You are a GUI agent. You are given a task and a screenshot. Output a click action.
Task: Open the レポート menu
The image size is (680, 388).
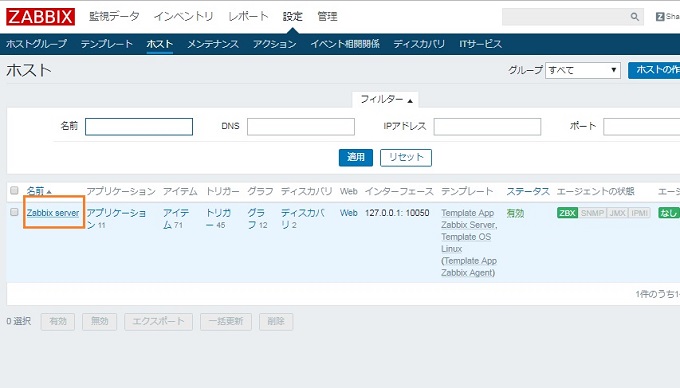point(248,16)
